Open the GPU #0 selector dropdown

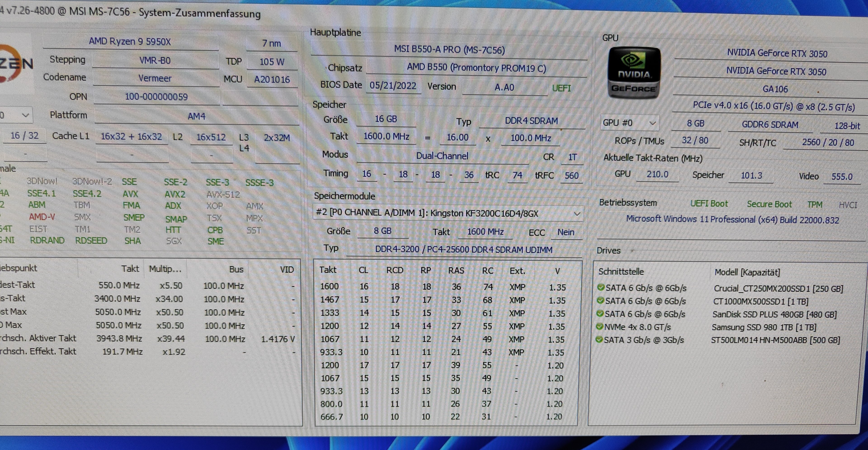(652, 123)
